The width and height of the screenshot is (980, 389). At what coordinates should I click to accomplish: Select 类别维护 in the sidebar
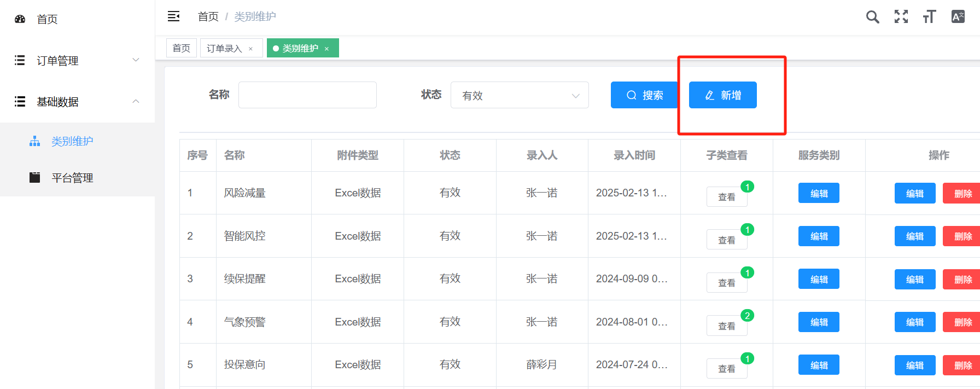[x=77, y=141]
